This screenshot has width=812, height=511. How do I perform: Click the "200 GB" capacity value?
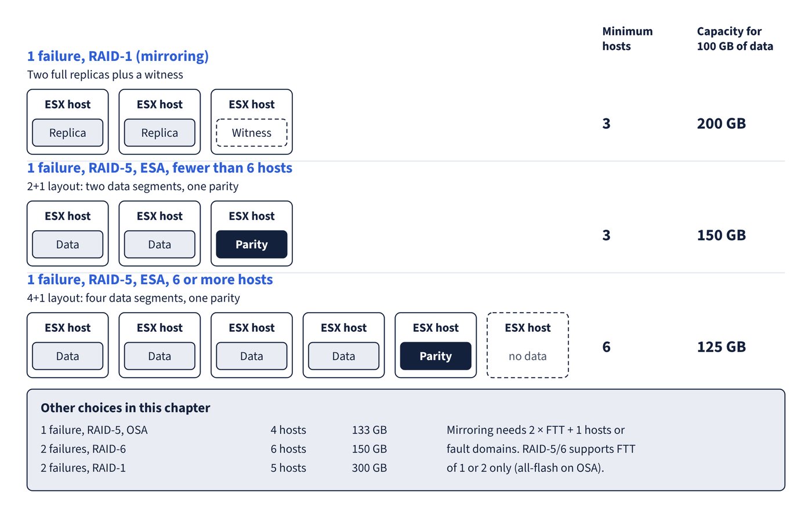(x=722, y=124)
